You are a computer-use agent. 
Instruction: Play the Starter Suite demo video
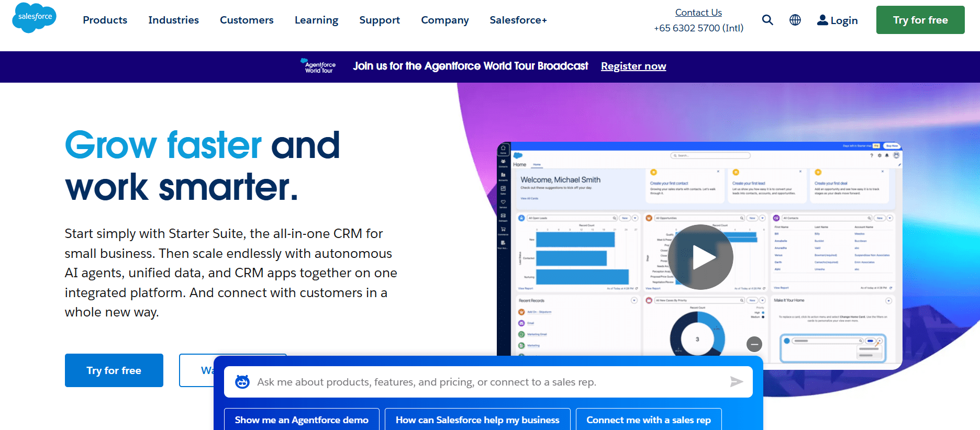700,257
